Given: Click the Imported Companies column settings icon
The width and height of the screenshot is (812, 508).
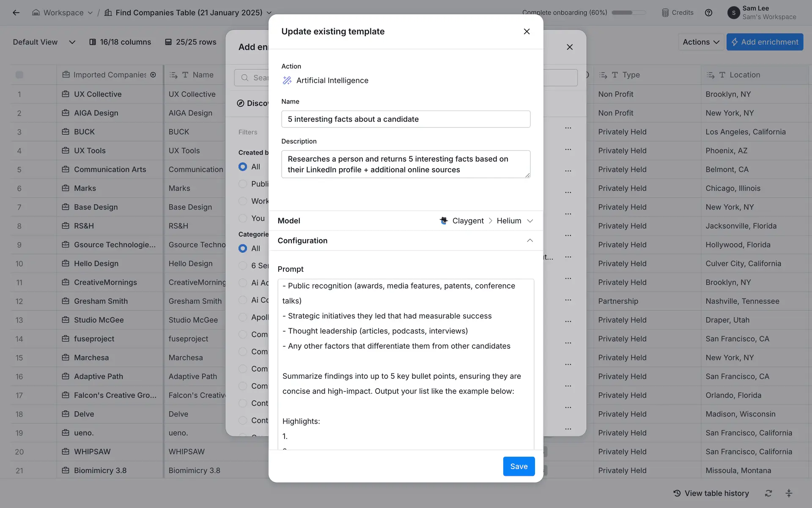Looking at the screenshot, I should [x=153, y=75].
